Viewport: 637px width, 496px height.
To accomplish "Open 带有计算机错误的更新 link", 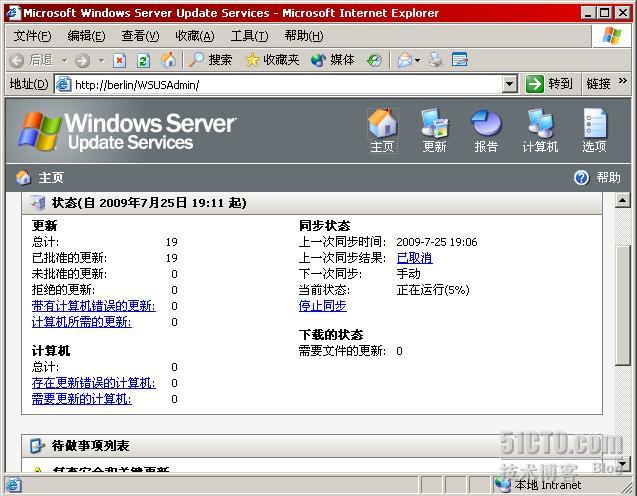I will [93, 305].
